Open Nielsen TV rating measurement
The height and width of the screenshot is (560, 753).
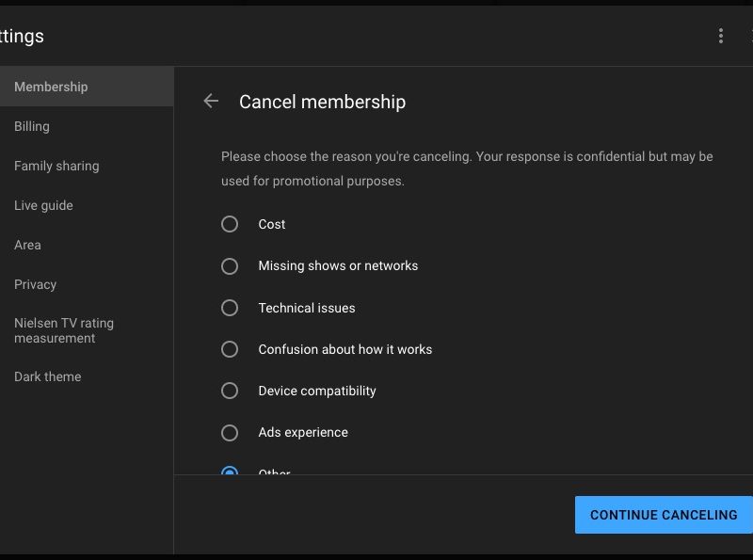pyautogui.click(x=64, y=330)
